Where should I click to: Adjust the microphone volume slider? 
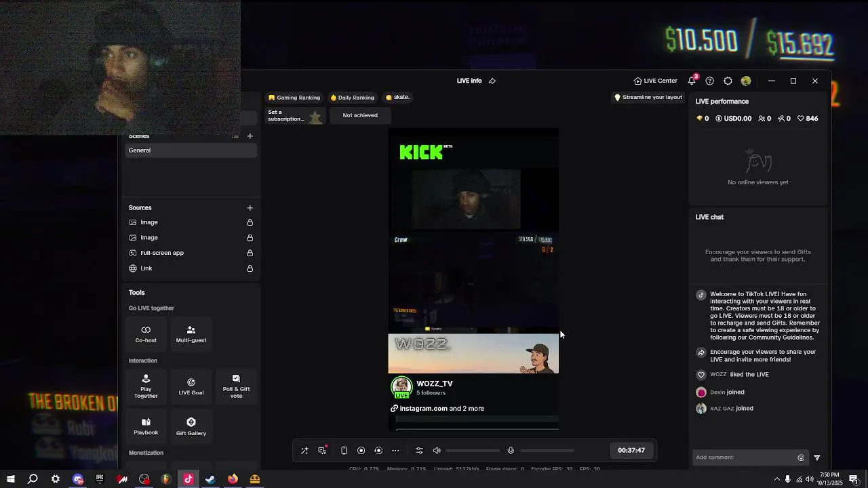[547, 451]
